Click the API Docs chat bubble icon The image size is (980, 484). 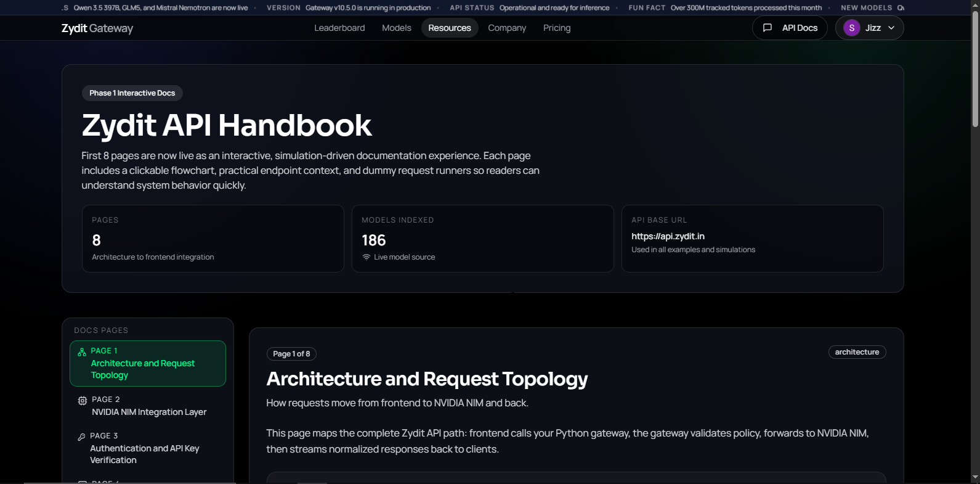point(767,28)
